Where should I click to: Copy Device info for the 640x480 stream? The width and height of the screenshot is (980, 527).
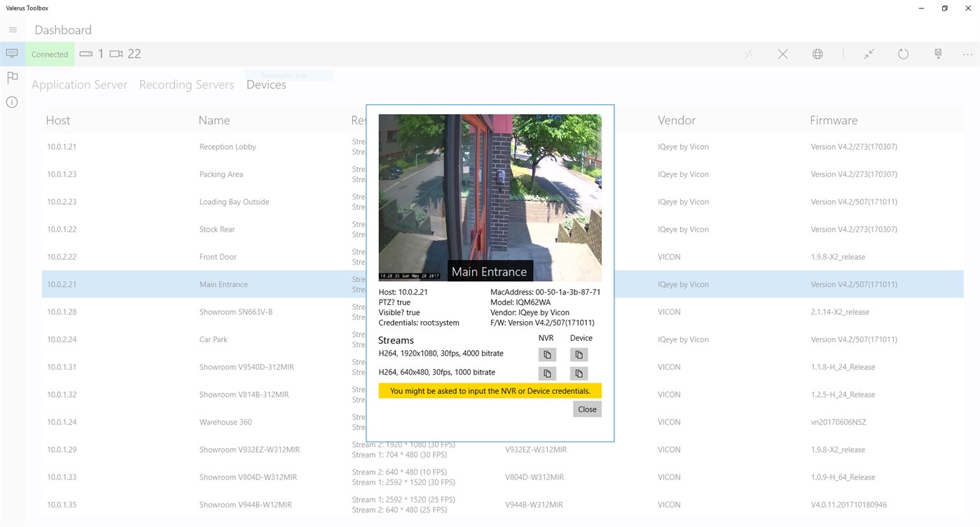[x=579, y=373]
